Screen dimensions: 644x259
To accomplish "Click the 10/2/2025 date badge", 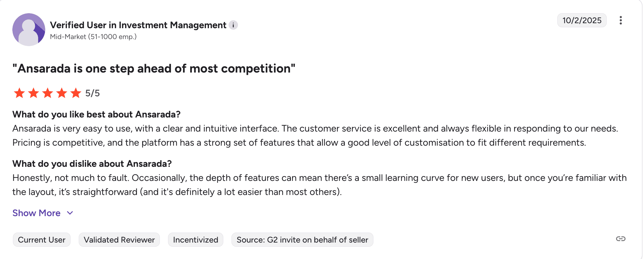I will [x=582, y=20].
